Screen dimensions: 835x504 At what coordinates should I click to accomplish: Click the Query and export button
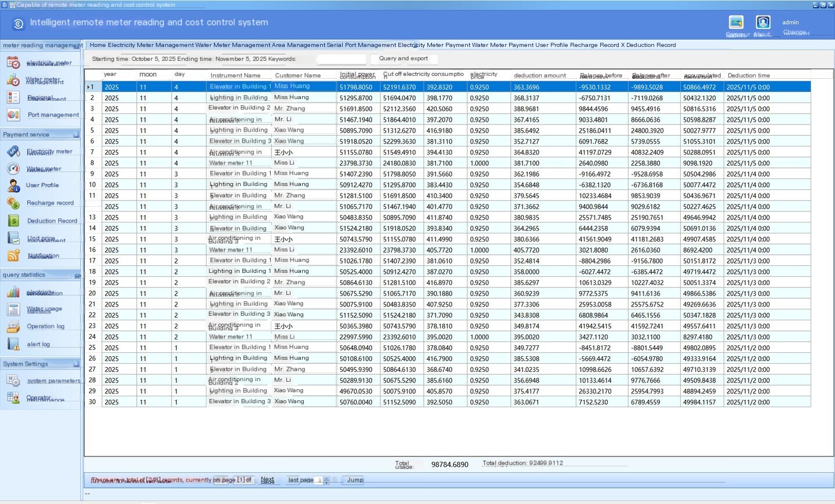(404, 59)
